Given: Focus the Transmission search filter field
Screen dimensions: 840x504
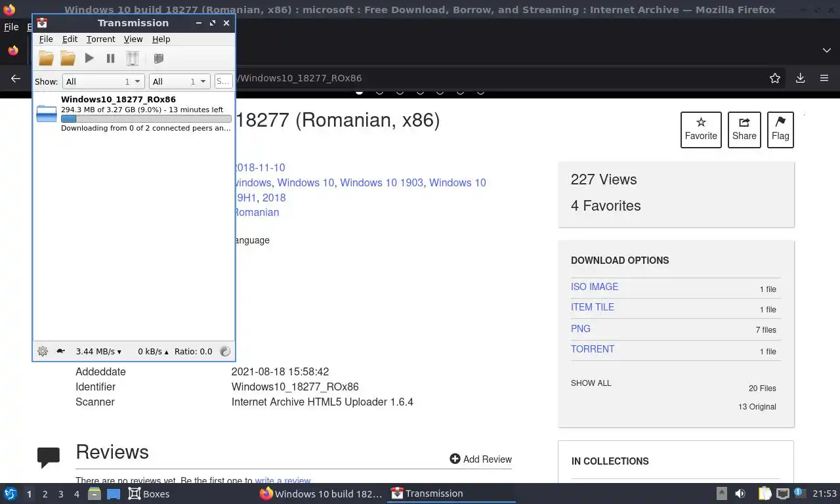Looking at the screenshot, I should [223, 81].
